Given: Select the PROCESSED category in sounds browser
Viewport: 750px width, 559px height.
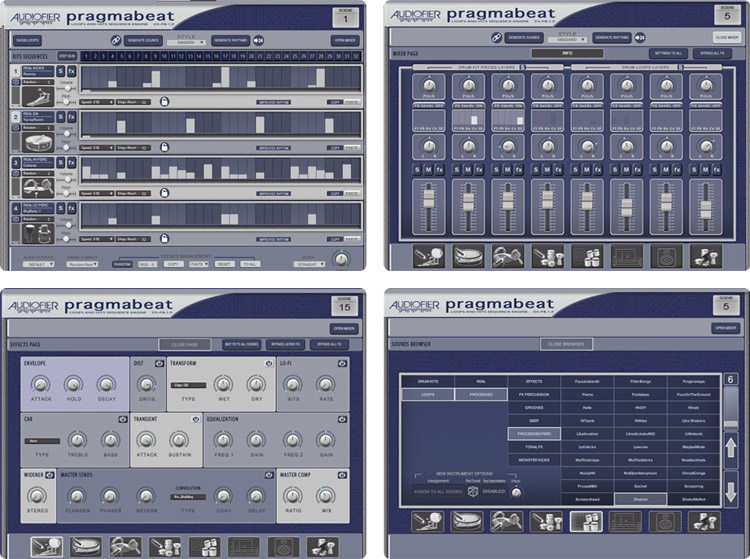Looking at the screenshot, I should tap(481, 395).
